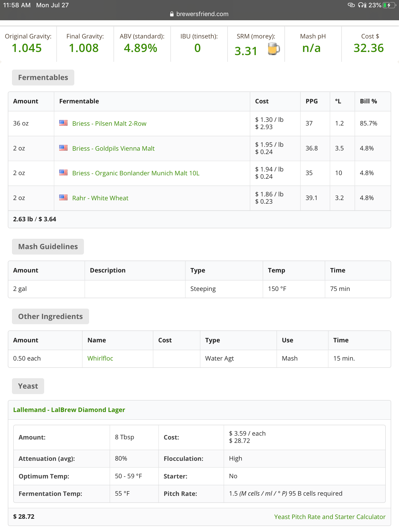
Task: Click the PPG value 36.8
Action: 311,148
